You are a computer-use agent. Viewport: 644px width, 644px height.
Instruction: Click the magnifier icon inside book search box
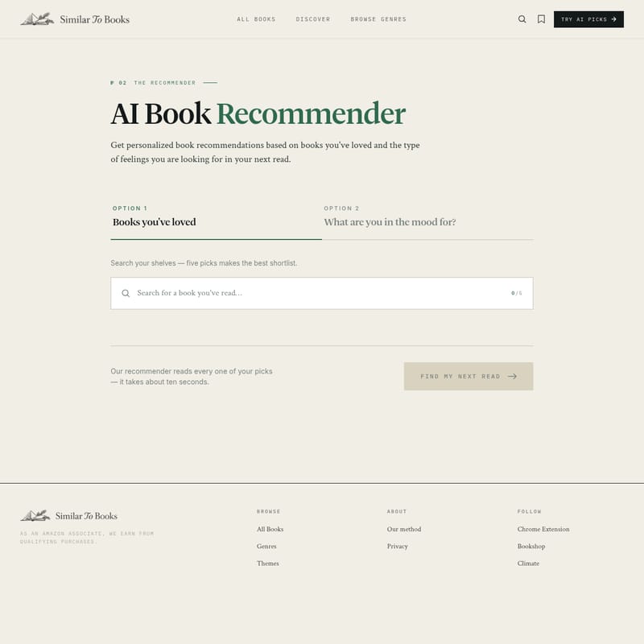pyautogui.click(x=126, y=293)
